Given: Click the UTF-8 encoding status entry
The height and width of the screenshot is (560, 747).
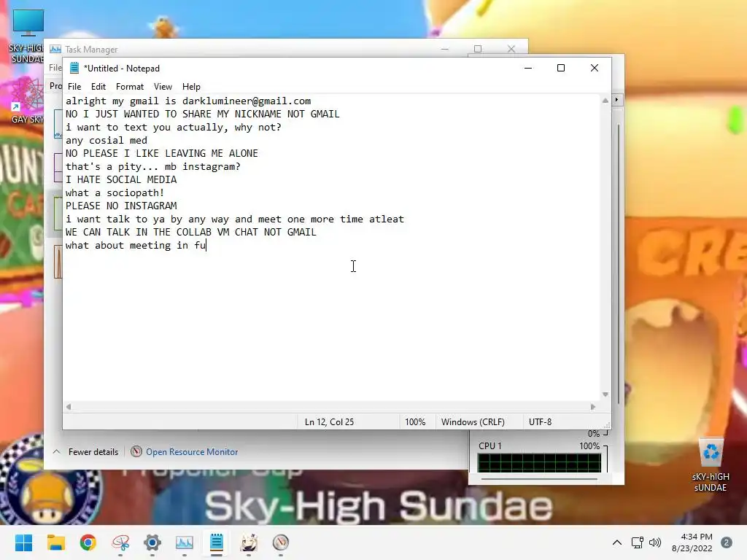Looking at the screenshot, I should [541, 422].
